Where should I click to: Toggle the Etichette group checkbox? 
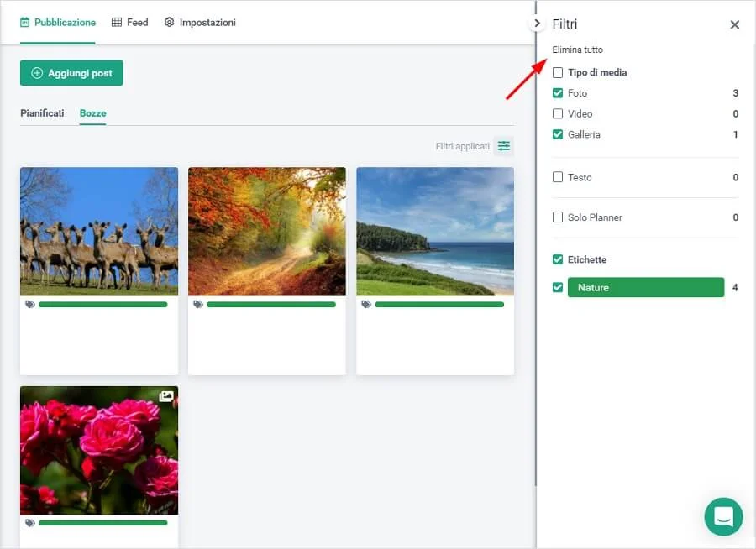point(558,259)
